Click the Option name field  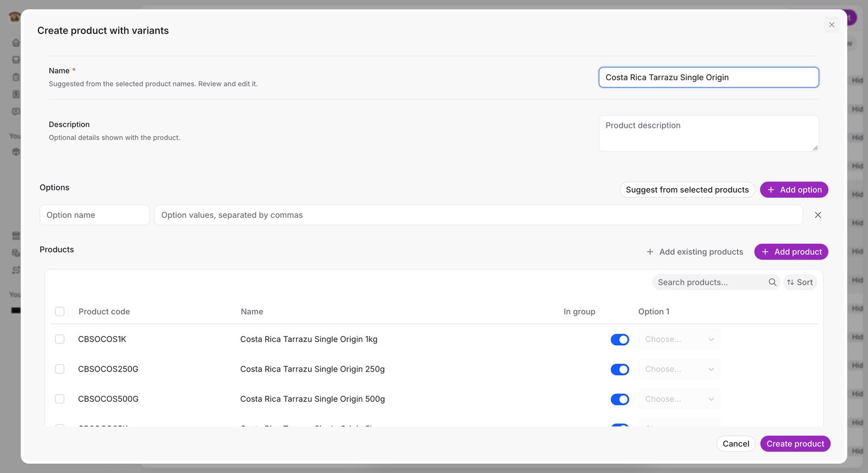95,215
